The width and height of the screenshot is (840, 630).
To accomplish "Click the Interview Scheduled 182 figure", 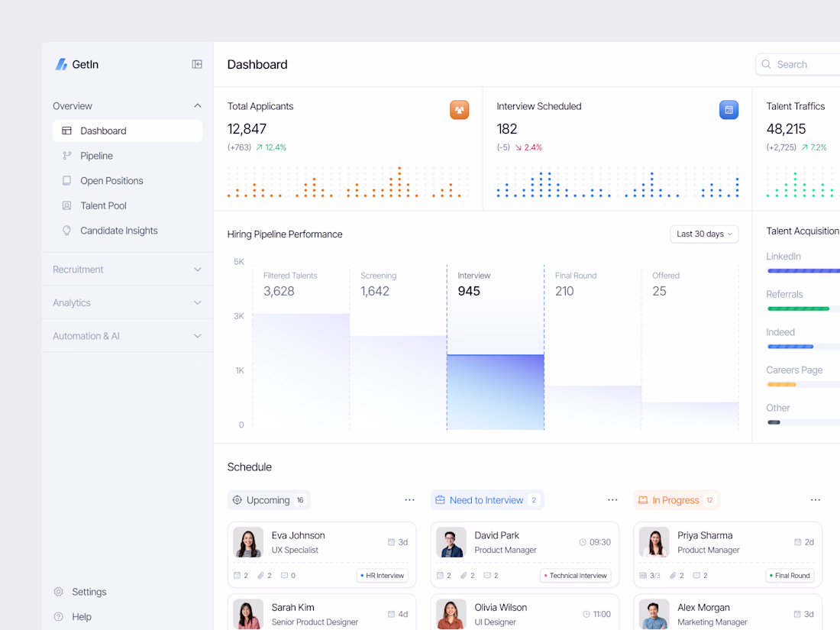I will (507, 129).
